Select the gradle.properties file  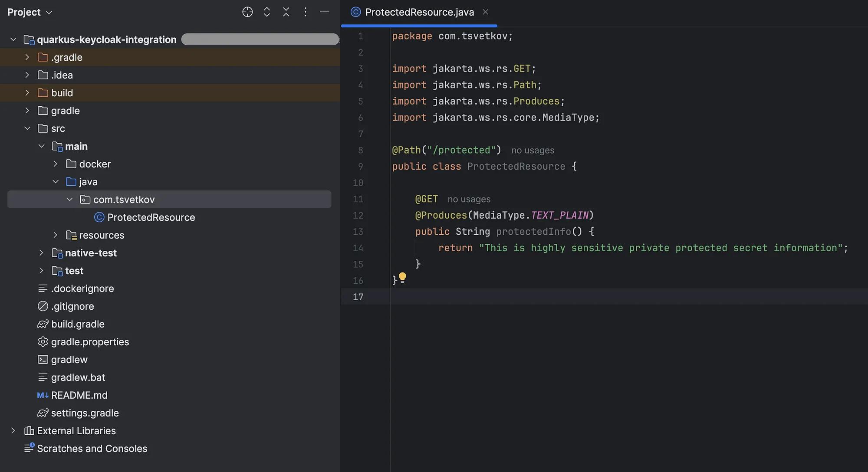point(90,342)
